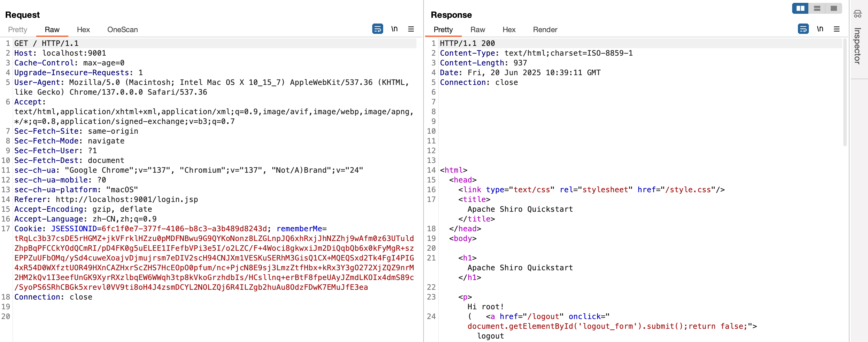Viewport: 868px width, 342px height.
Task: Click 'Apache Shiro Quickstart' text inside h1 tag
Action: pyautogui.click(x=520, y=268)
